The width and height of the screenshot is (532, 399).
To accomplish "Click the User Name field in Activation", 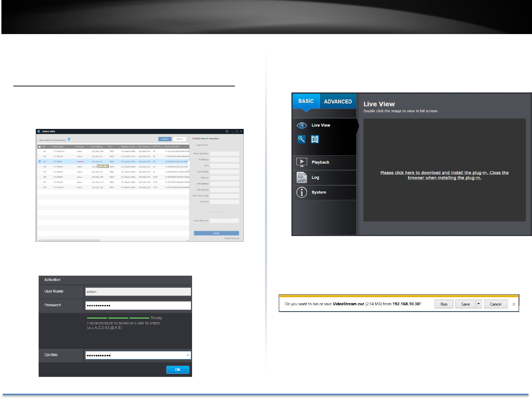I will click(x=138, y=292).
